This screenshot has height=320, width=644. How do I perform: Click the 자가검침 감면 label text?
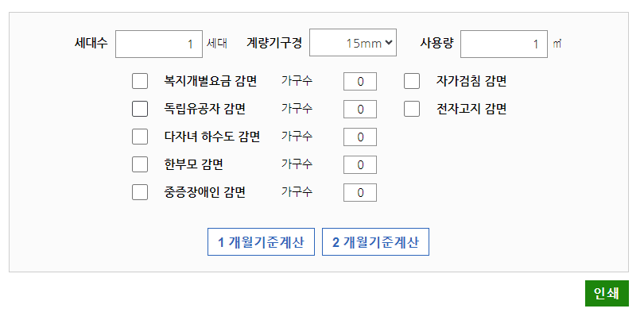point(471,81)
